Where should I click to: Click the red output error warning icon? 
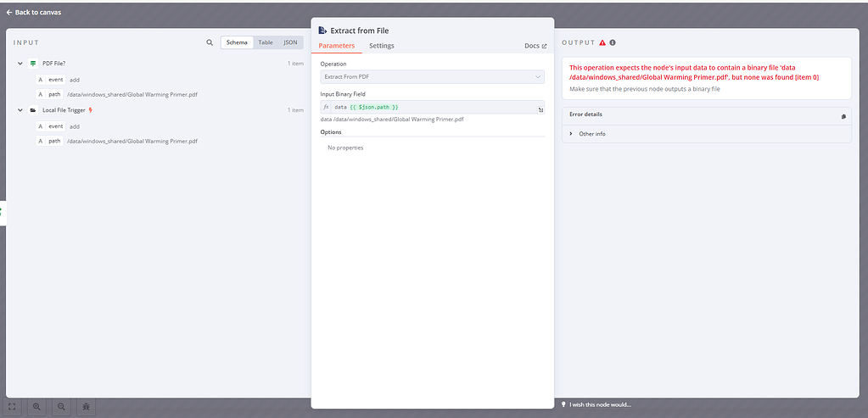click(x=602, y=42)
